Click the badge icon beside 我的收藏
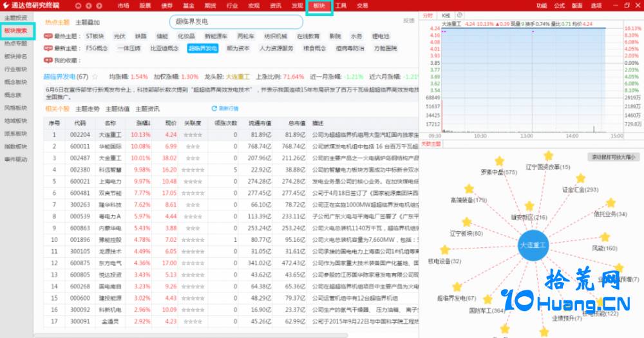644x338 pixels. (x=48, y=61)
